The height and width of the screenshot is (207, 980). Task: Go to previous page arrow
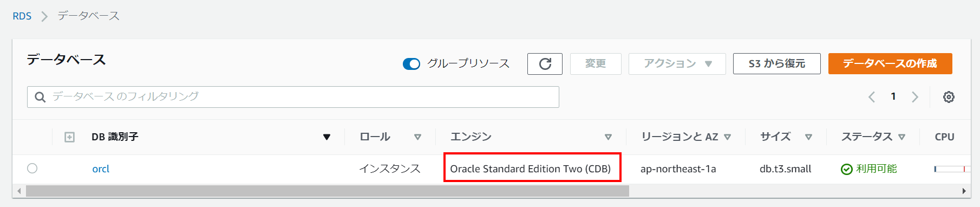(872, 97)
